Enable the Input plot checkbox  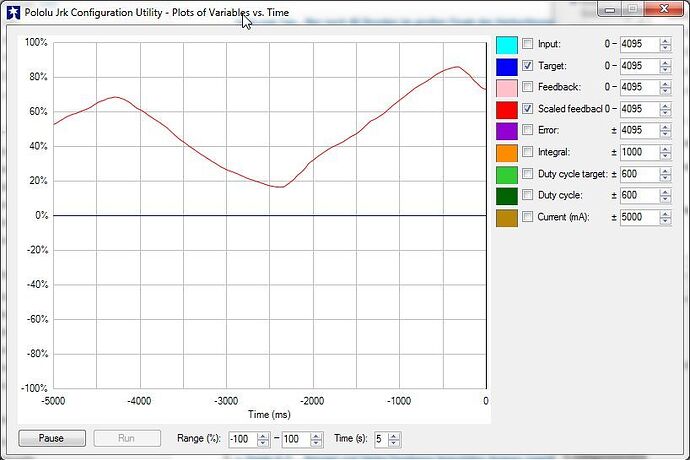pos(527,44)
